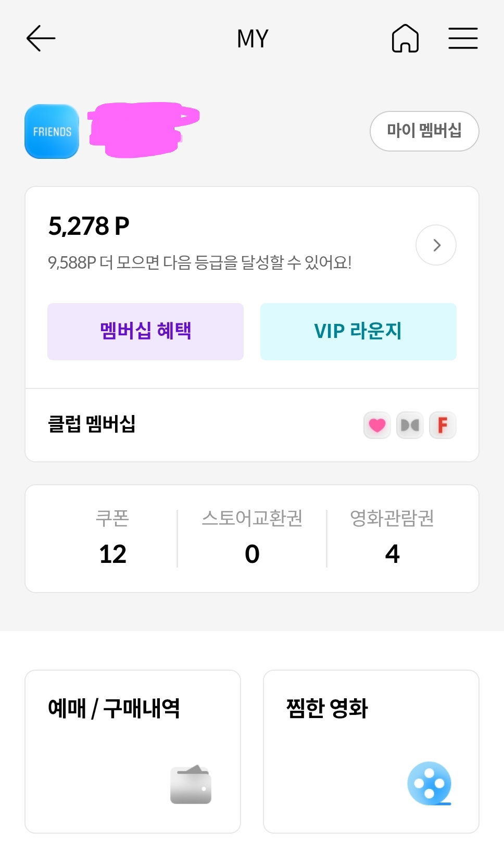
Task: Open VIP 라운지 button
Action: pyautogui.click(x=358, y=332)
